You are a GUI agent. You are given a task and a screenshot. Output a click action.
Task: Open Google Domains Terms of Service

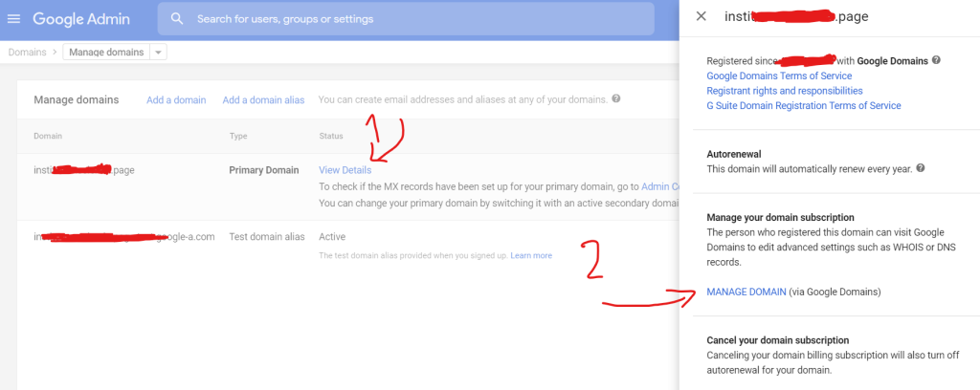click(x=779, y=76)
